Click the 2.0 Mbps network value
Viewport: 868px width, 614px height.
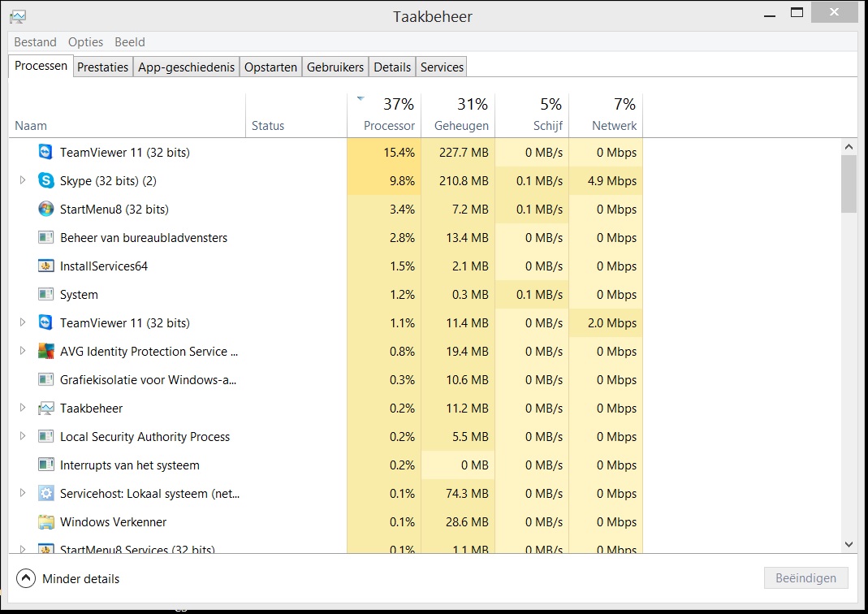612,322
